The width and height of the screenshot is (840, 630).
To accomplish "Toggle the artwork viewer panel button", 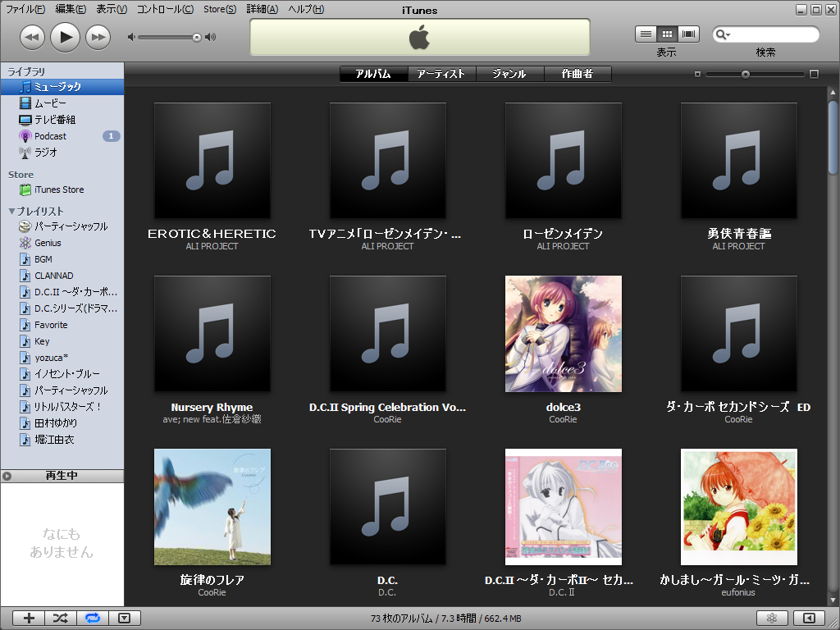I will click(x=125, y=619).
